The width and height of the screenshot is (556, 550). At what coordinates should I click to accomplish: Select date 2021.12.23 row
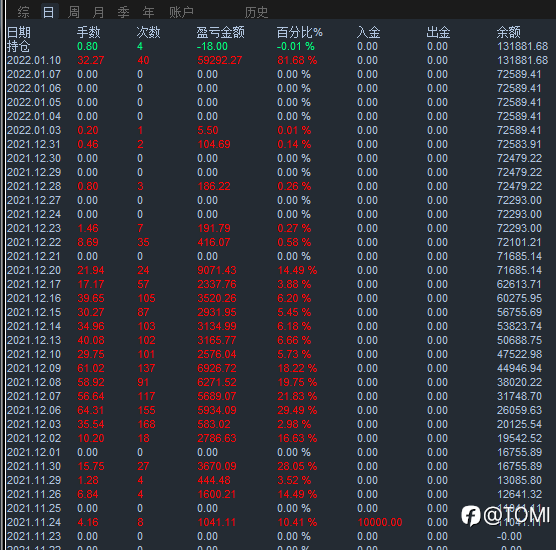tap(34, 228)
